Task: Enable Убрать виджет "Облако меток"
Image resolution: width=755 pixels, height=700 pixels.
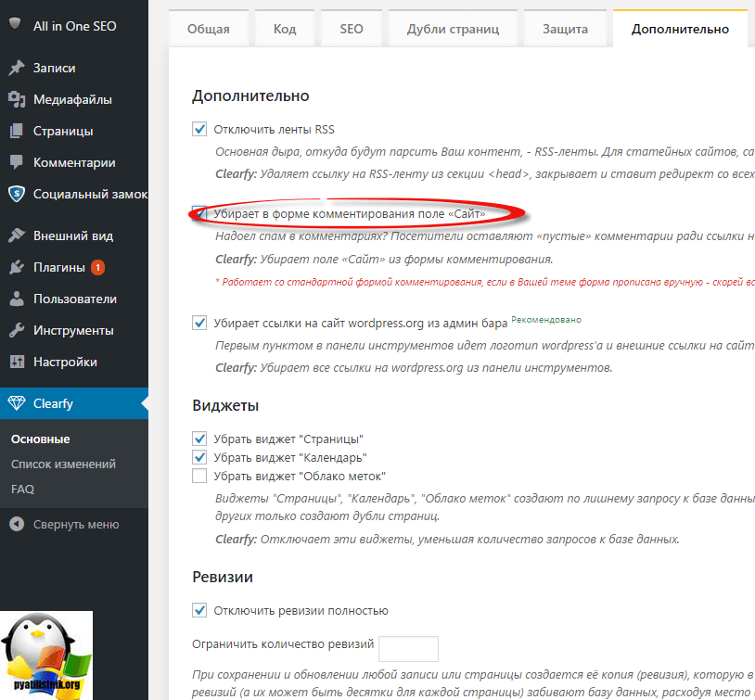Action: (x=199, y=476)
